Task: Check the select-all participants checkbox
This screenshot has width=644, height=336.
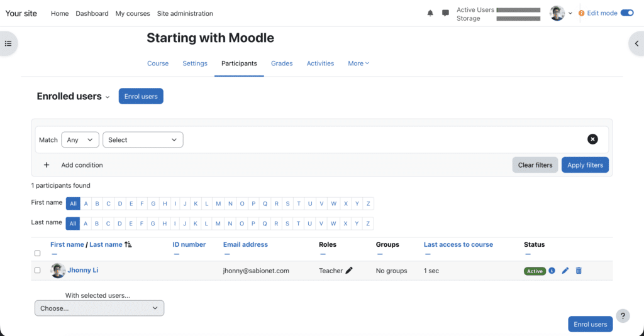Action: pos(37,253)
